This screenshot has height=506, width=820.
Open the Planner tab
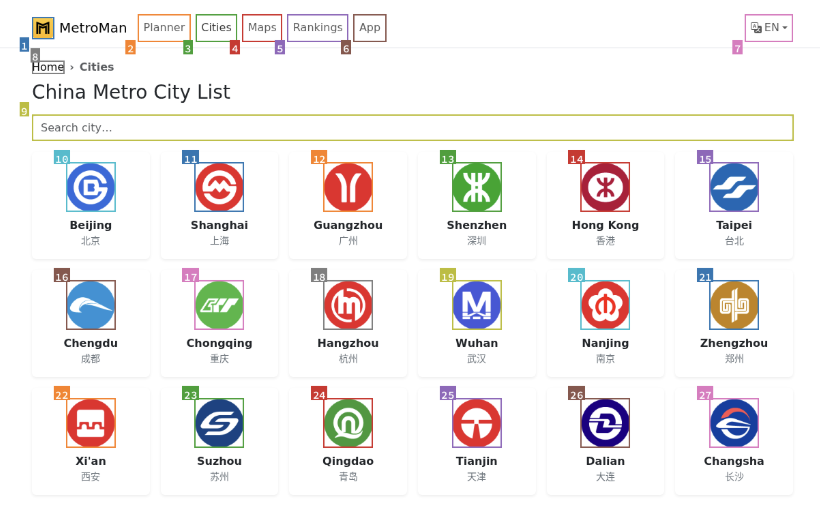coord(164,28)
